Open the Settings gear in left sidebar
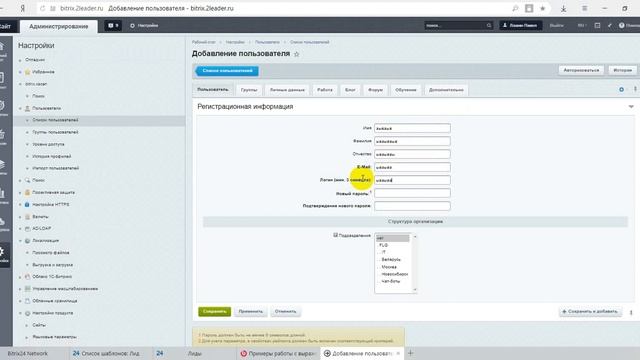Screen dimensions: 640x360 coord(2,252)
